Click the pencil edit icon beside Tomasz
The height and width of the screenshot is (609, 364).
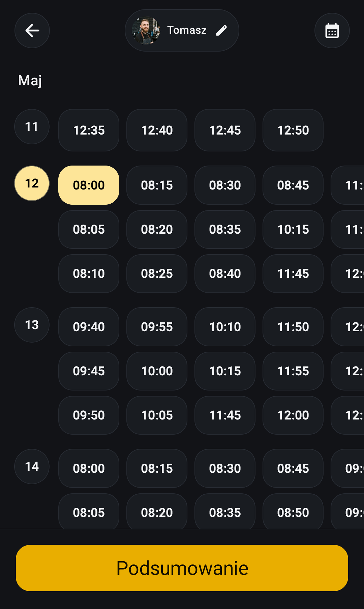[x=221, y=30]
